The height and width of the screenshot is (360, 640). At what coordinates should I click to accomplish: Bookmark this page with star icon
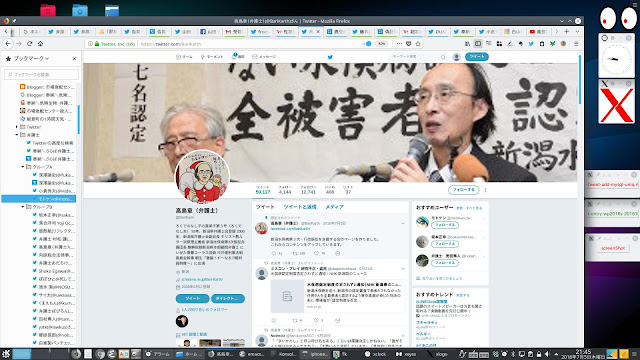point(418,44)
